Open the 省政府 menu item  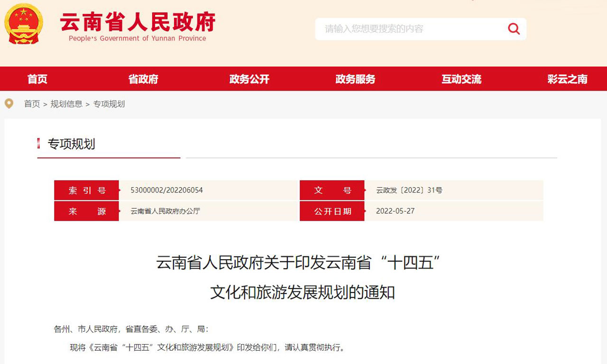[x=143, y=79]
